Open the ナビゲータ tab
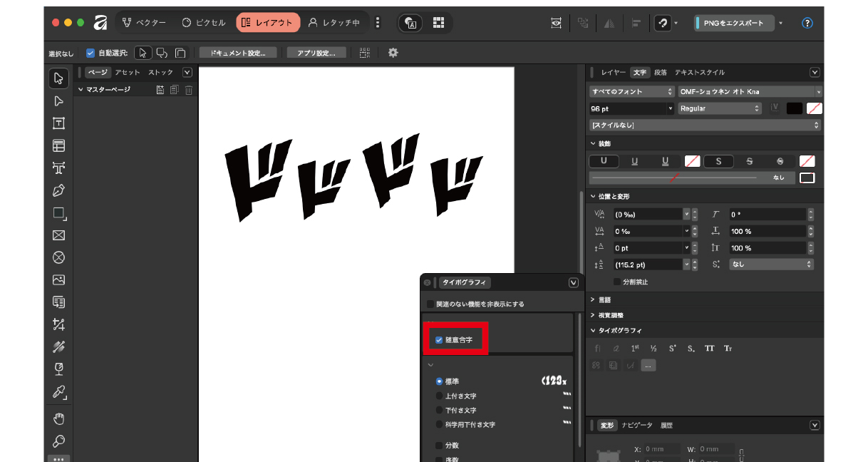 (637, 425)
